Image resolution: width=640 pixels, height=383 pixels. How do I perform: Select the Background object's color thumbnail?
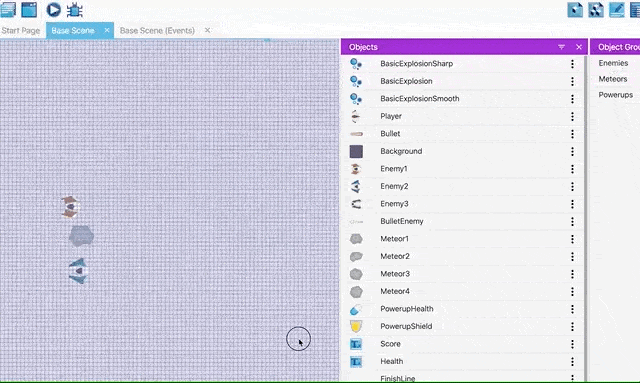click(x=356, y=151)
